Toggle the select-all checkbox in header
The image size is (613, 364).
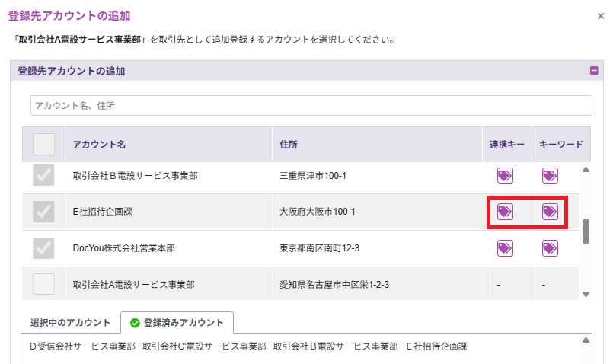pos(44,144)
